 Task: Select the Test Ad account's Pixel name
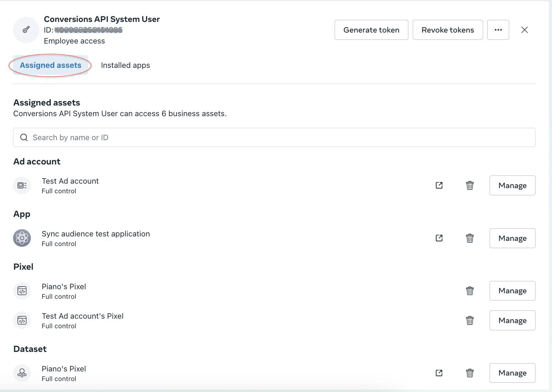(83, 316)
